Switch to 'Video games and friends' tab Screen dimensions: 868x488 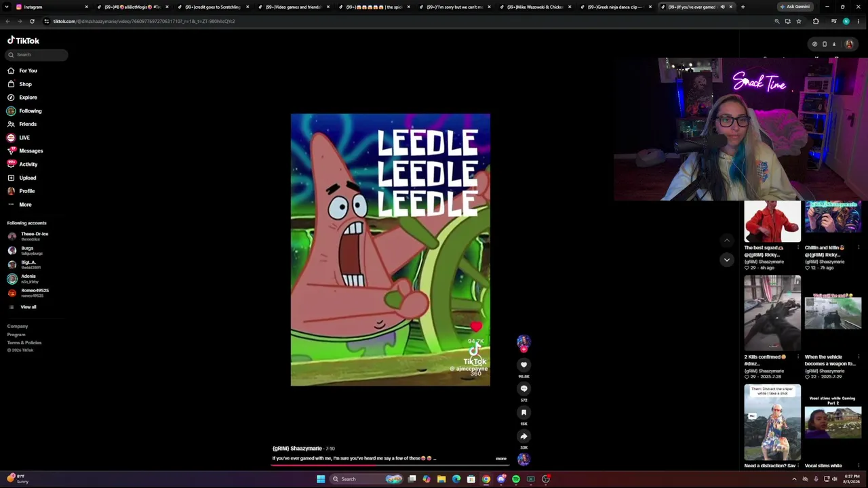pyautogui.click(x=293, y=7)
